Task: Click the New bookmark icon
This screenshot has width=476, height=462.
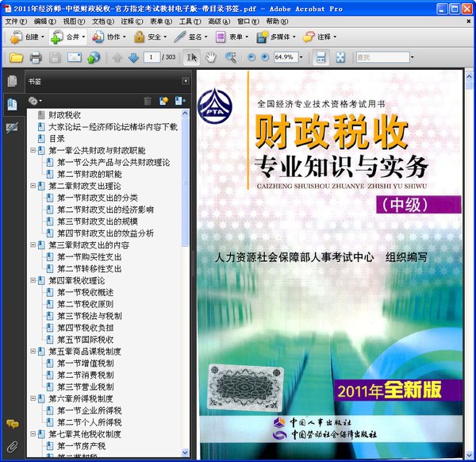Action: [x=164, y=101]
